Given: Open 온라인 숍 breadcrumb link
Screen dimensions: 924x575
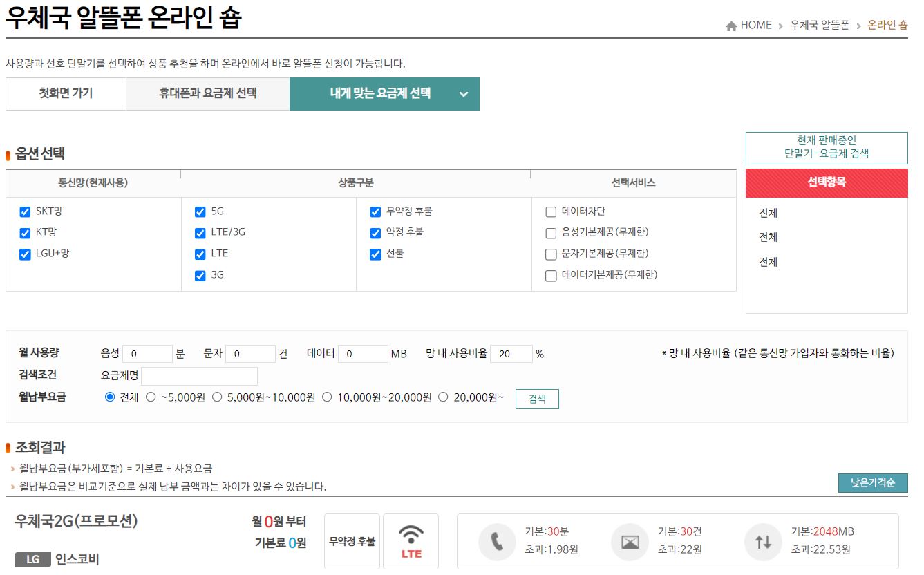Looking at the screenshot, I should (887, 26).
